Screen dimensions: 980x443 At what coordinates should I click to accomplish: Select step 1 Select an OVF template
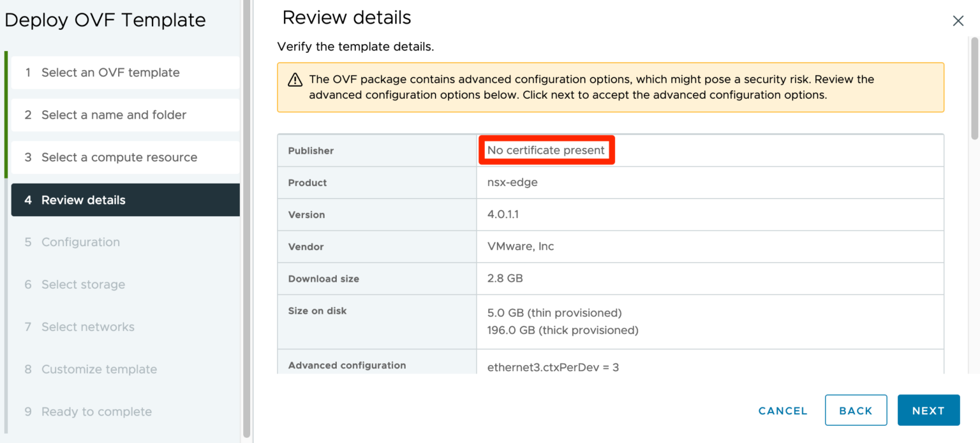(x=110, y=72)
